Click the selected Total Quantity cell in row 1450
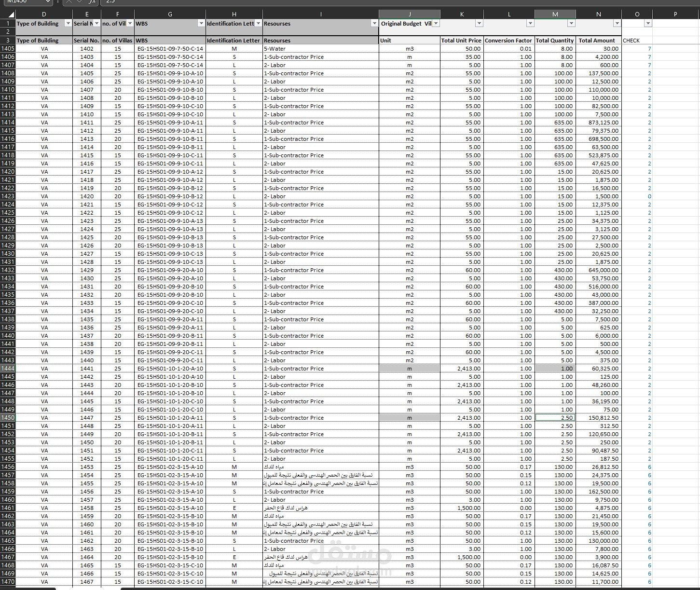 555,418
